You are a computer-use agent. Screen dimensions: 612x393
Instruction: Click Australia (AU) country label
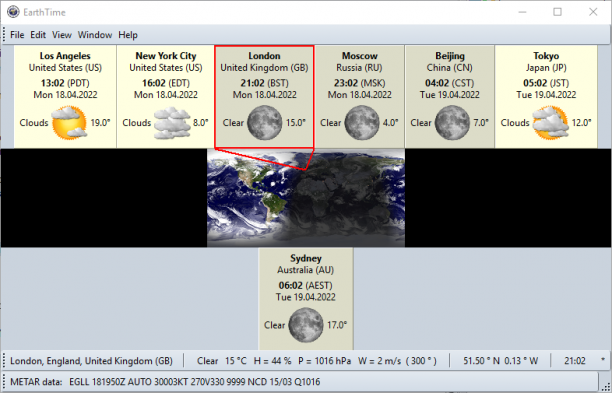click(x=306, y=270)
